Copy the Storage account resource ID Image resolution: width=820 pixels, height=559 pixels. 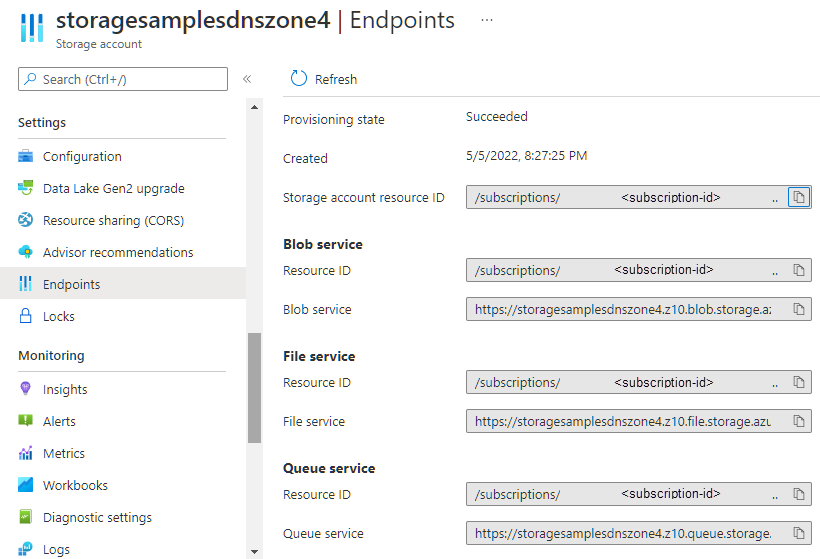(x=799, y=197)
